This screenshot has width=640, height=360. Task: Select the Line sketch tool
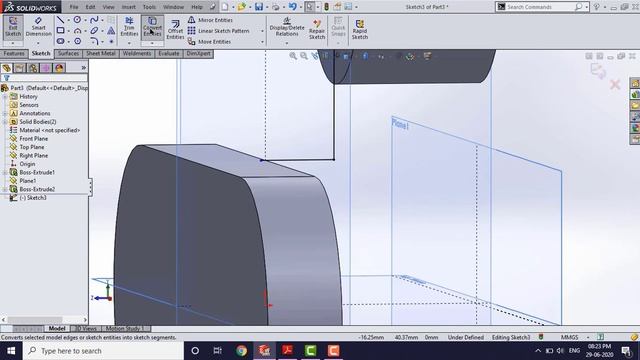(x=60, y=20)
